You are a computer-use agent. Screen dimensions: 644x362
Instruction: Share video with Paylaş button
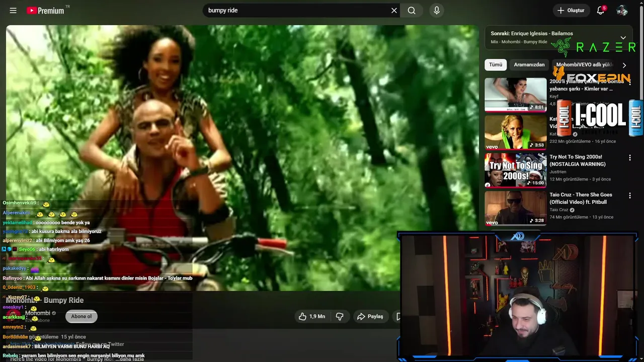point(370,316)
